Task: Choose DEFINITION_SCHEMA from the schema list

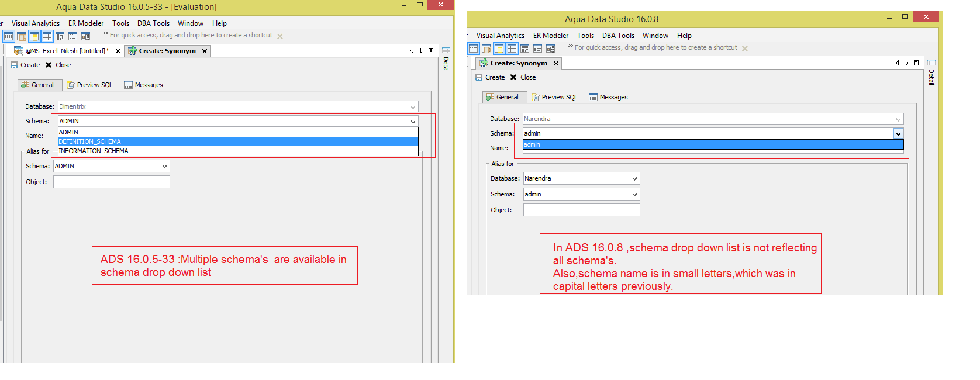Action: pos(238,141)
